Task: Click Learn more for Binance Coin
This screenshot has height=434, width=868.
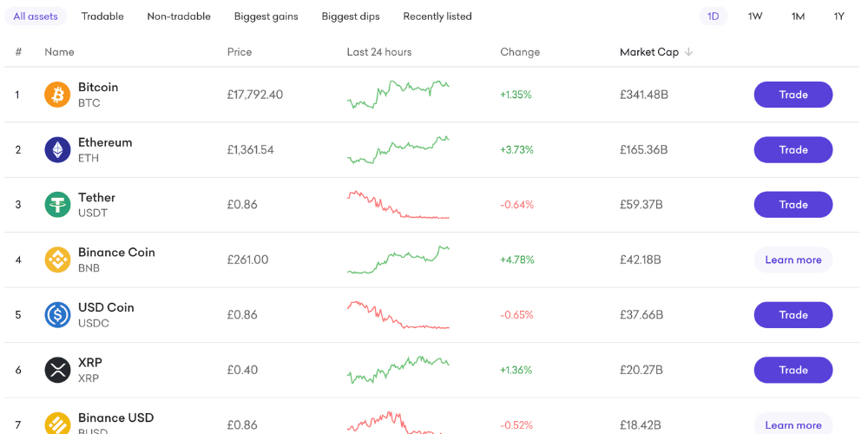Action: (x=792, y=260)
